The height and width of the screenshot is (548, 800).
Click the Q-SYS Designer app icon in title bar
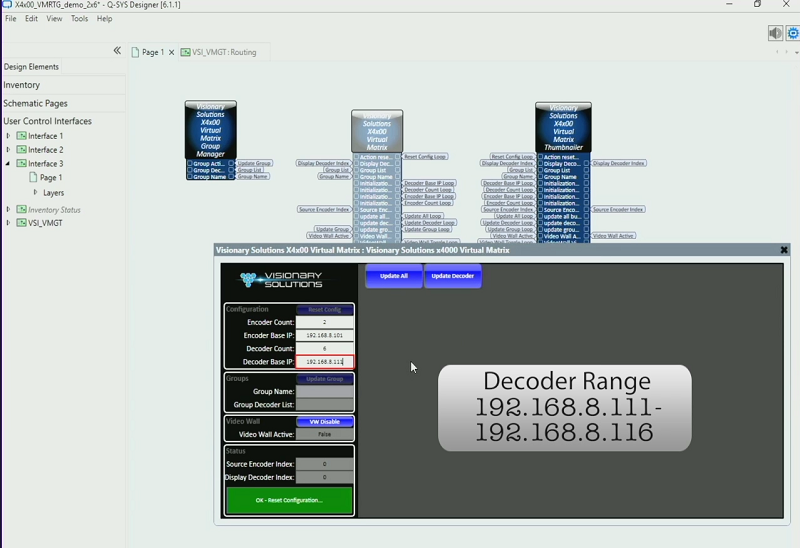[x=7, y=5]
